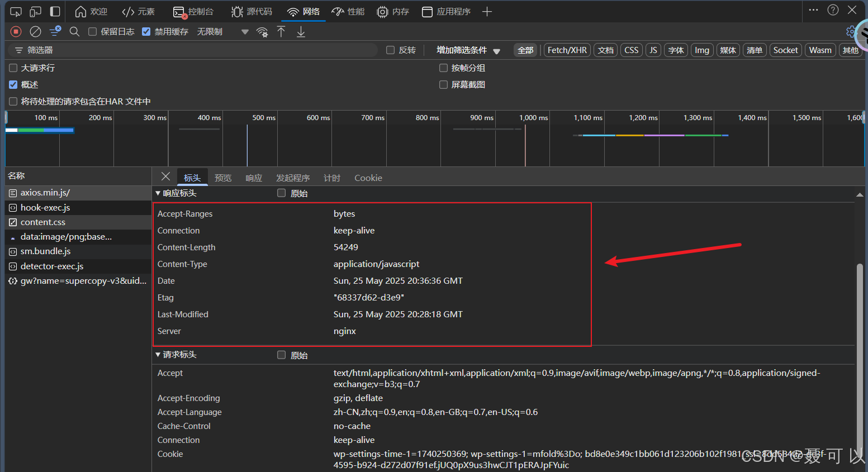Select gw?name=supercopy-v3 request row
868x472 pixels.
click(78, 281)
